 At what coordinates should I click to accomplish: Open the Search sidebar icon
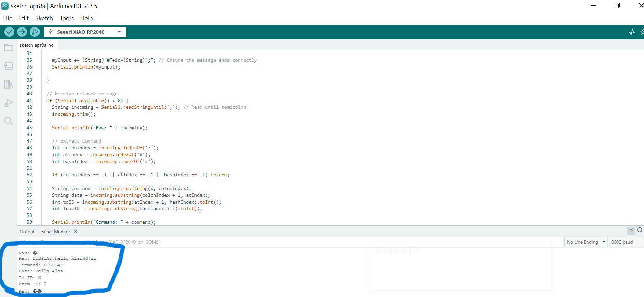[9, 121]
